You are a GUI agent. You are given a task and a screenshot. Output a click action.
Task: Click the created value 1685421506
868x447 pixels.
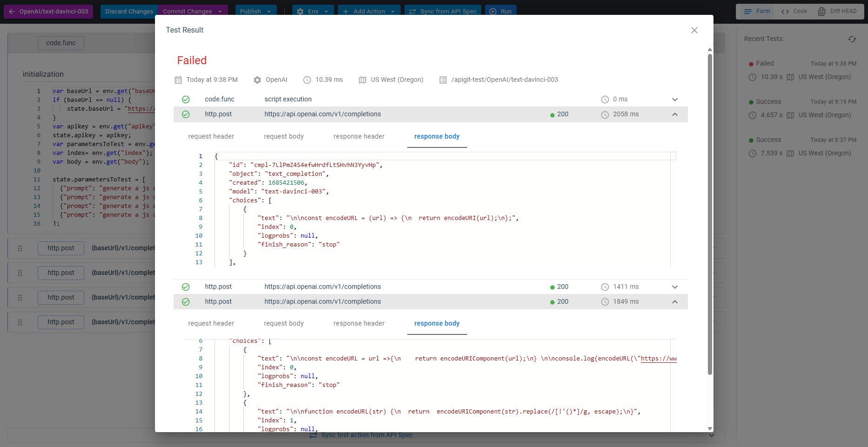[286, 183]
